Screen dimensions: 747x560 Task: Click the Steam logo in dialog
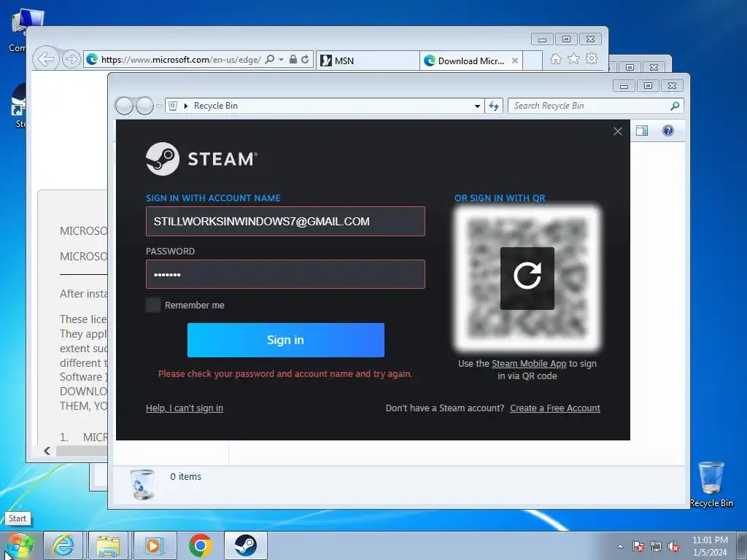click(201, 158)
